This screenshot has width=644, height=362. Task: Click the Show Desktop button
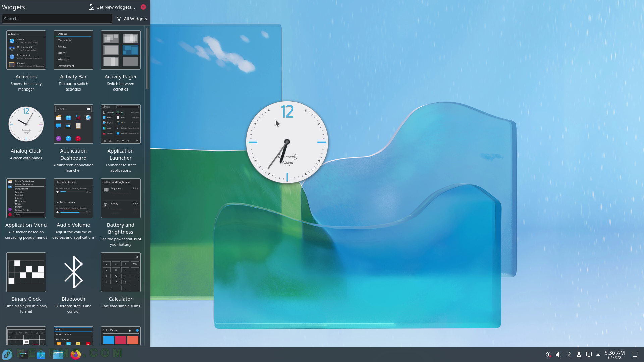pos(635,355)
